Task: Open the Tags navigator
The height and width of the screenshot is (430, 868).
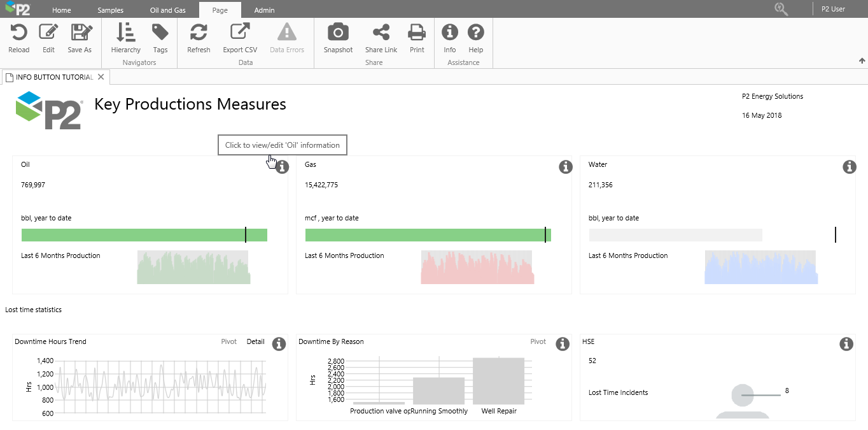Action: point(160,33)
